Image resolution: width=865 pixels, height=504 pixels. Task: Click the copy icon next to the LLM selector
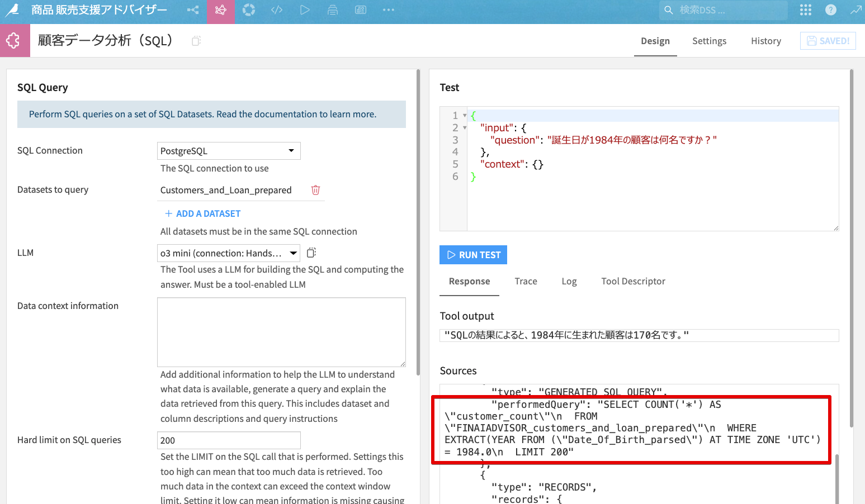(x=311, y=253)
